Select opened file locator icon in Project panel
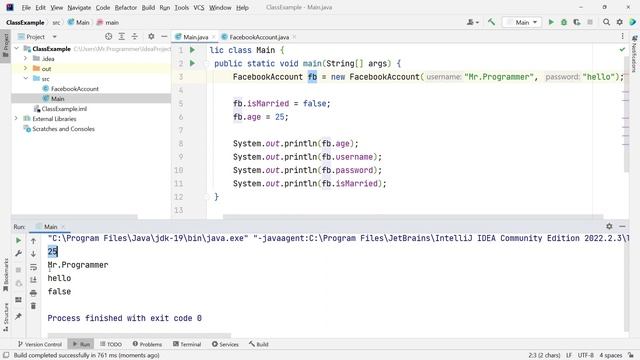Image resolution: width=640 pixels, height=360 pixels. coord(109,37)
